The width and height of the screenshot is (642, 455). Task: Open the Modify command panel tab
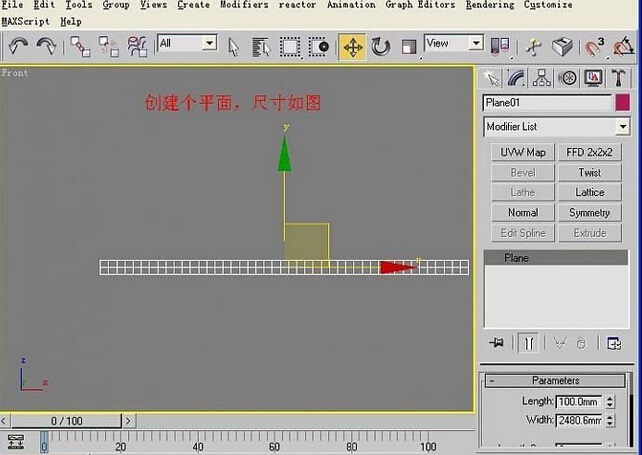[517, 78]
